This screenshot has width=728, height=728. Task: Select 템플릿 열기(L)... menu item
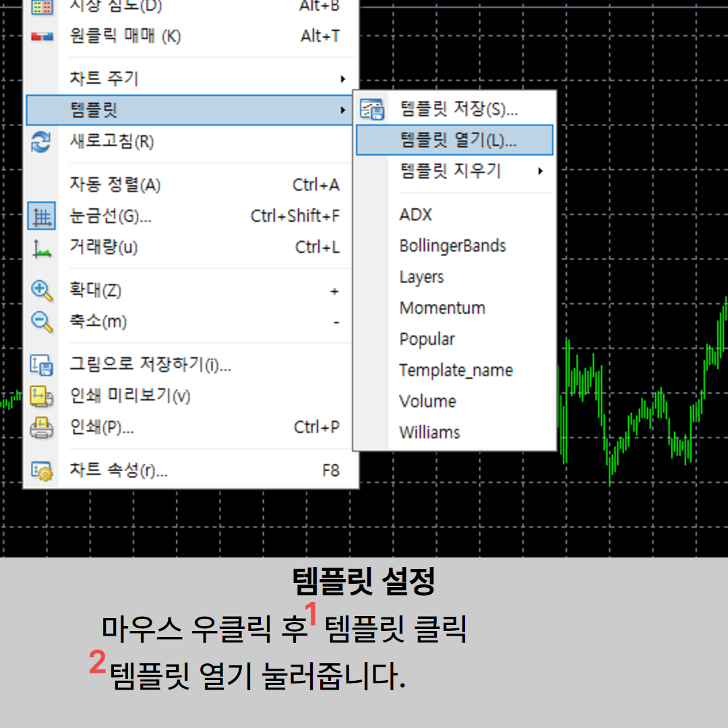tap(458, 140)
